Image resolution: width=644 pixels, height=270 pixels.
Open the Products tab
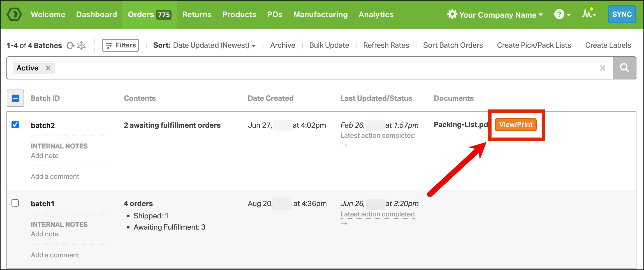pos(239,14)
